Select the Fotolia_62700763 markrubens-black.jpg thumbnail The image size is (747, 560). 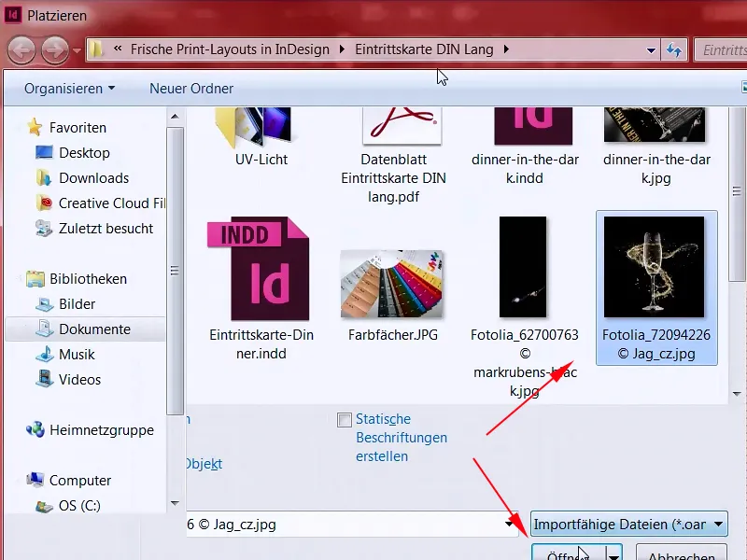[523, 267]
